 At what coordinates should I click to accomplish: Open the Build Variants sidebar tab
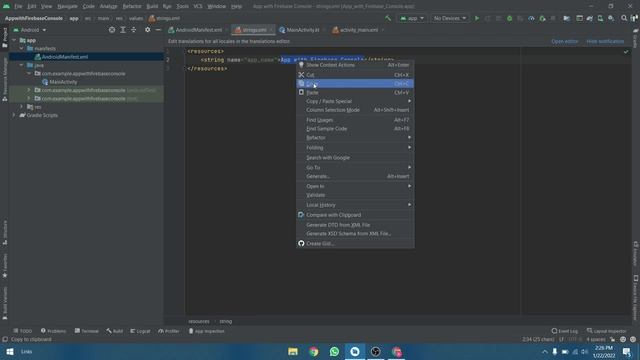(4, 303)
